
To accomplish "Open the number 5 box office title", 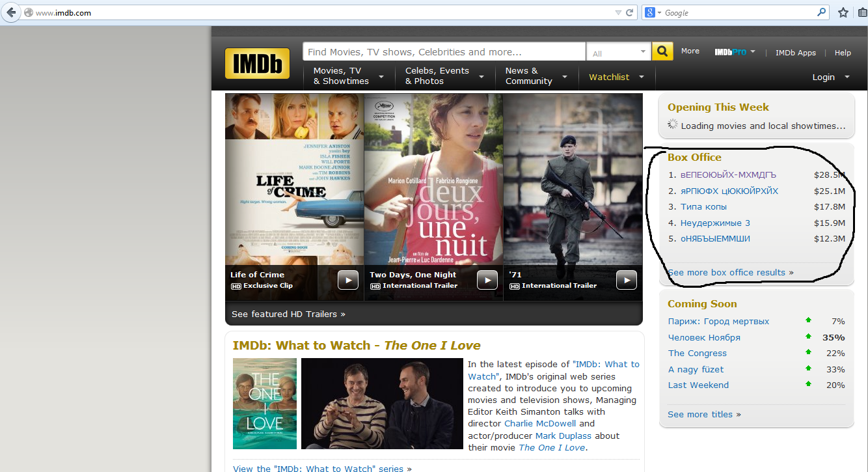I will [715, 239].
